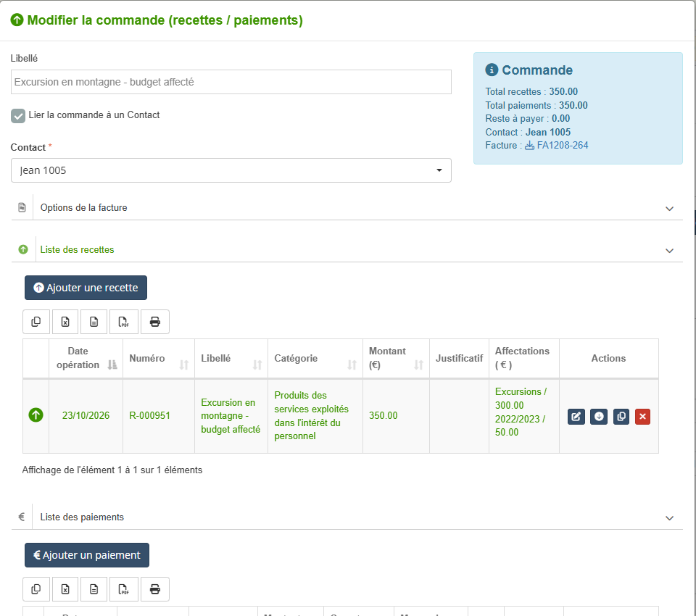Viewport: 696px width, 616px height.
Task: Click the Libellé input field
Action: point(231,82)
